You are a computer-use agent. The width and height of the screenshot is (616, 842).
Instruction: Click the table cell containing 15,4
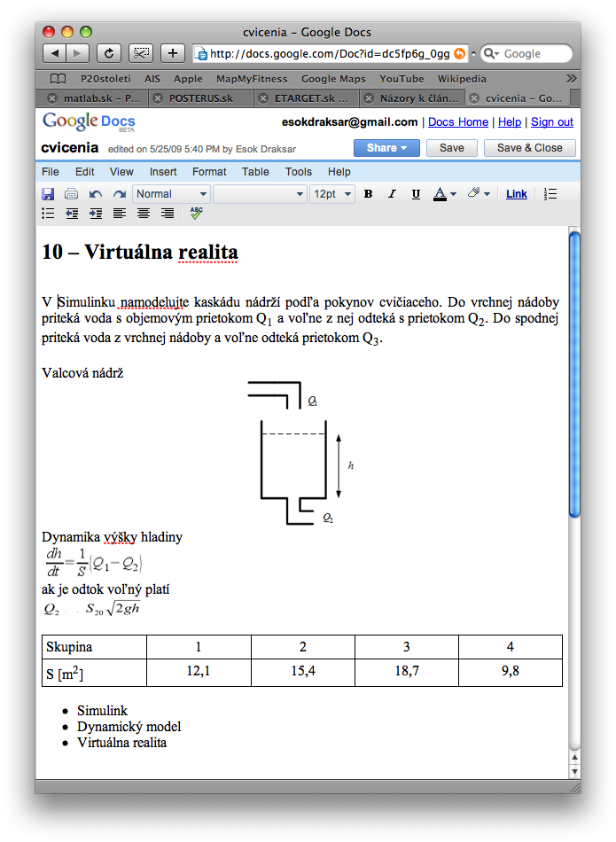303,671
